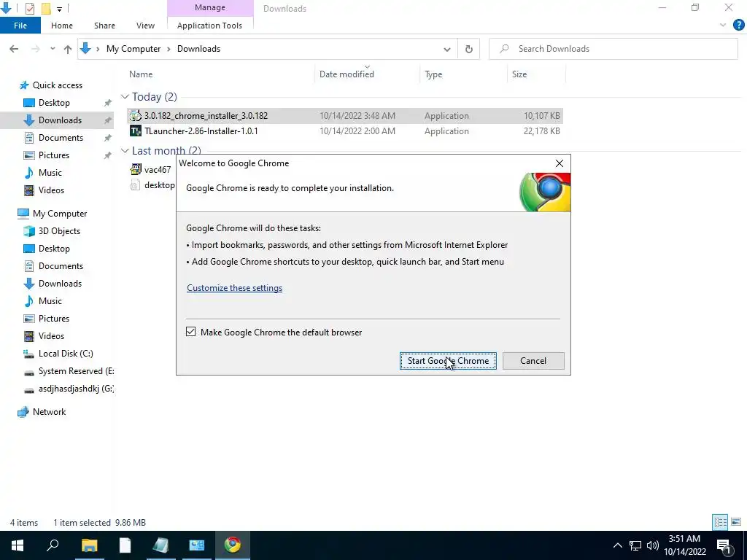The height and width of the screenshot is (560, 747).
Task: Close the Welcome to Google Chrome dialog
Action: pos(560,163)
